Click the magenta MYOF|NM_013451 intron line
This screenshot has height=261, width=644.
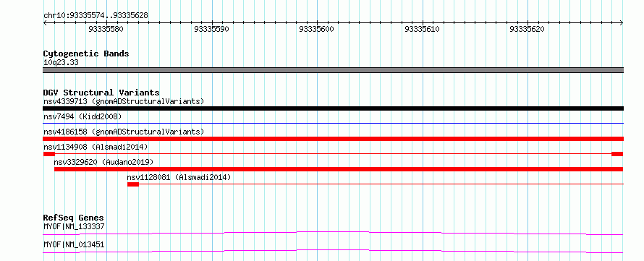(x=333, y=251)
